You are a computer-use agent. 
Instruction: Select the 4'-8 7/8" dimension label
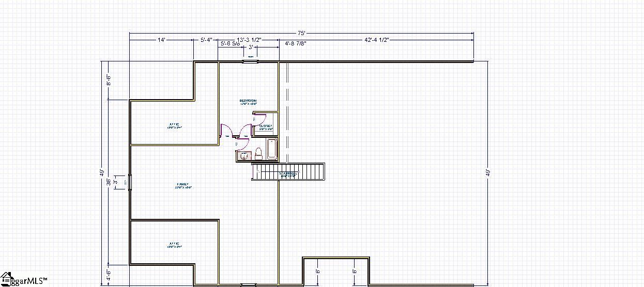(296, 44)
